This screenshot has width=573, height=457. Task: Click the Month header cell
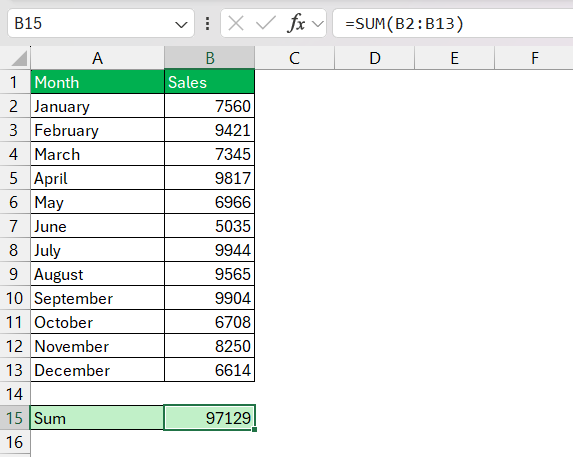point(98,82)
